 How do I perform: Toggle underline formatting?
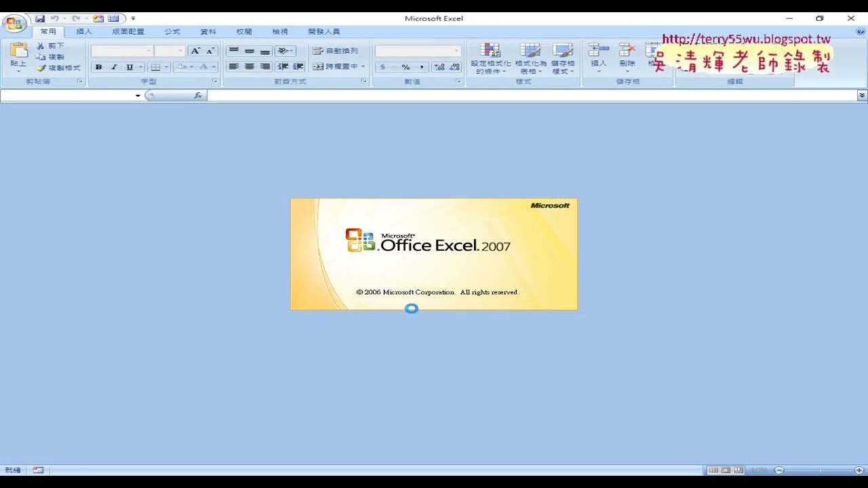pyautogui.click(x=130, y=67)
